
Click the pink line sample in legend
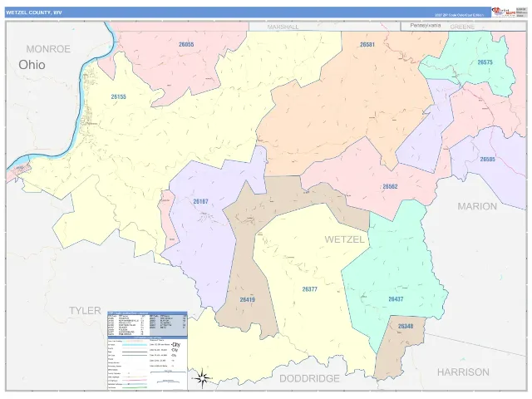click(x=135, y=380)
